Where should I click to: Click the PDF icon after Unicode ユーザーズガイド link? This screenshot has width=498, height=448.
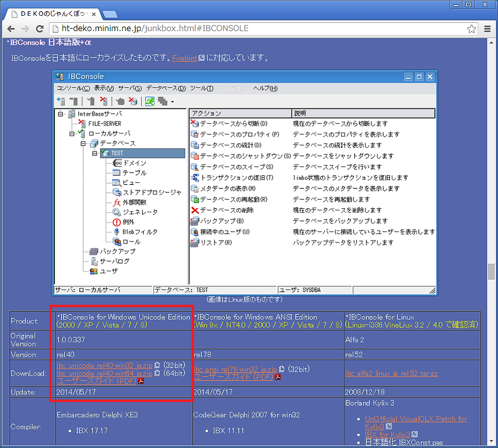pos(141,381)
